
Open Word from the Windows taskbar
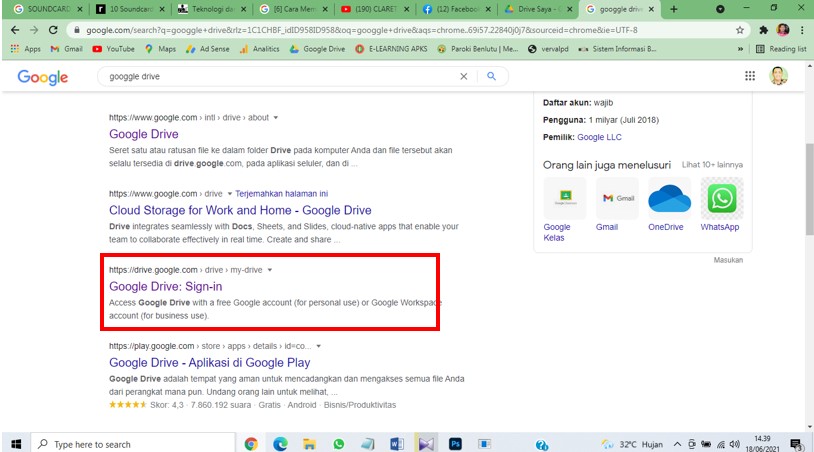[x=396, y=444]
